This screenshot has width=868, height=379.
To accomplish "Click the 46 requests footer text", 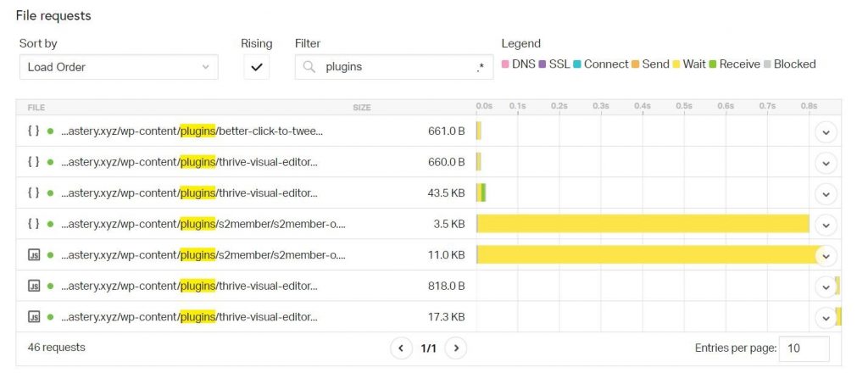I will [57, 348].
